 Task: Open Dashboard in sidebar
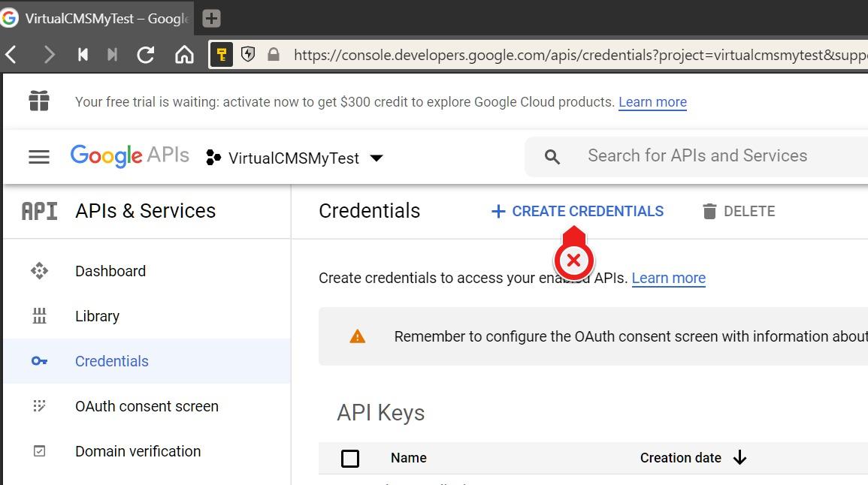pyautogui.click(x=110, y=271)
